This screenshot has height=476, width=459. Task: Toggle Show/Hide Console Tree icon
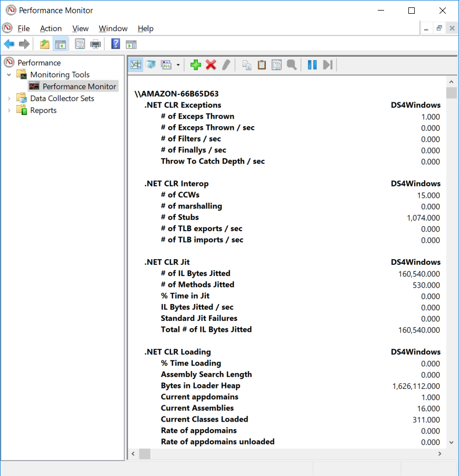(x=61, y=44)
